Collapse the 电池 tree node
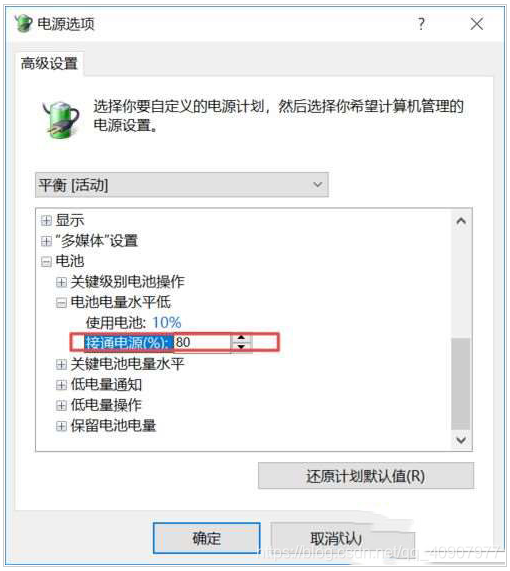The image size is (510, 571). [46, 261]
